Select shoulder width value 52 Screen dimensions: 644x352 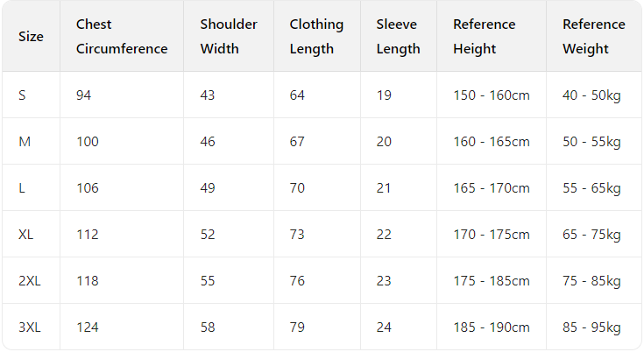pyautogui.click(x=208, y=234)
